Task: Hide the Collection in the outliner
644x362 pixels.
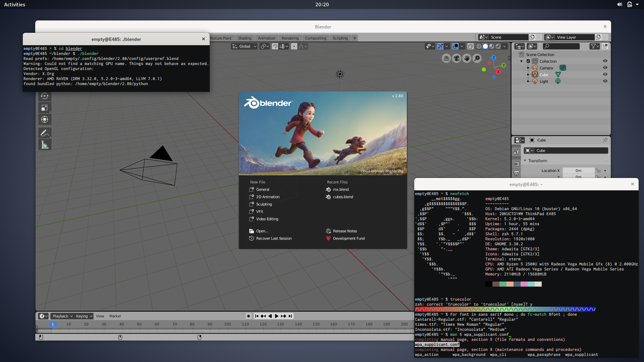Action: coord(605,61)
